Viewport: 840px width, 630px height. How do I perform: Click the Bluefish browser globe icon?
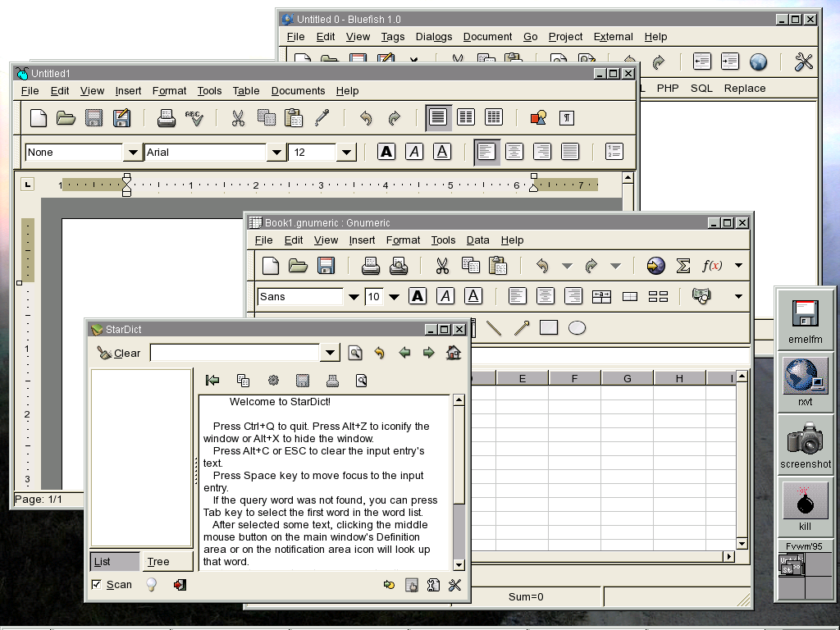pos(758,62)
